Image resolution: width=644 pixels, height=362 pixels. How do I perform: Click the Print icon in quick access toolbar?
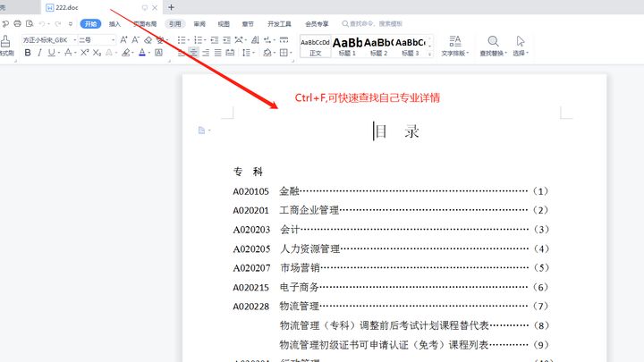17,24
